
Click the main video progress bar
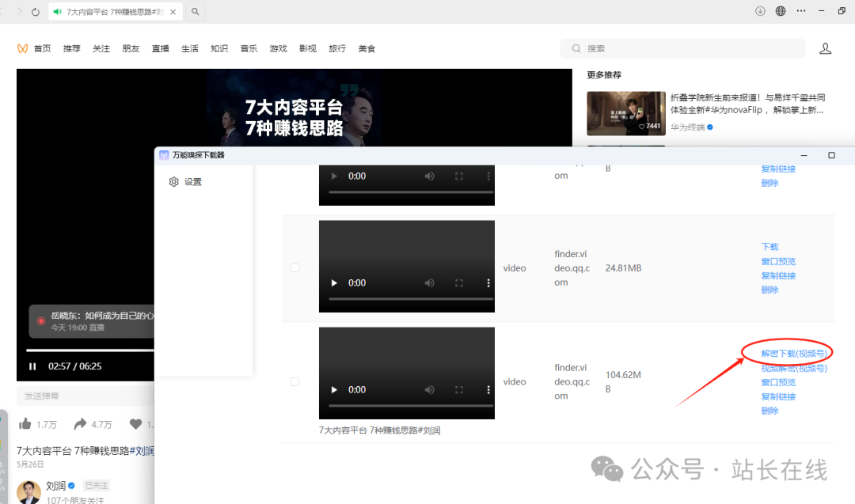(x=90, y=351)
